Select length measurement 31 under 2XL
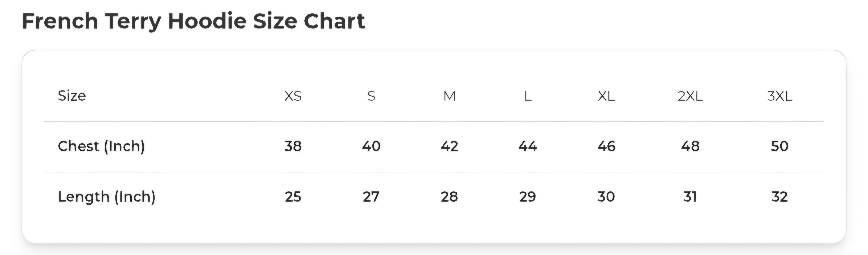Image resolution: width=868 pixels, height=255 pixels. (690, 197)
